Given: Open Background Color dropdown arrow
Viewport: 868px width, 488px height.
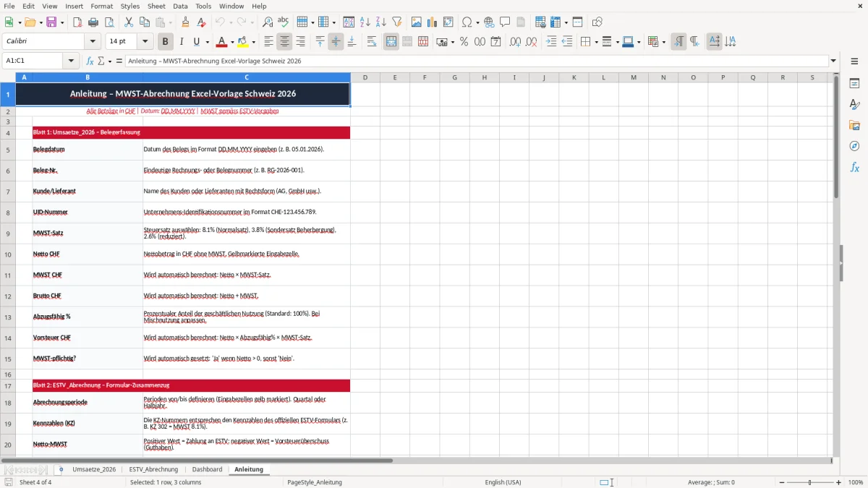Looking at the screenshot, I should click(253, 42).
